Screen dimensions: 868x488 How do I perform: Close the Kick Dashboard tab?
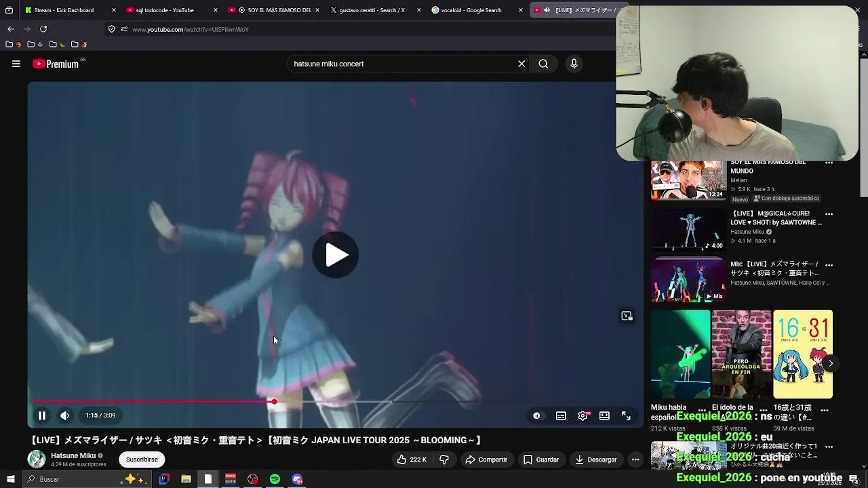click(113, 10)
